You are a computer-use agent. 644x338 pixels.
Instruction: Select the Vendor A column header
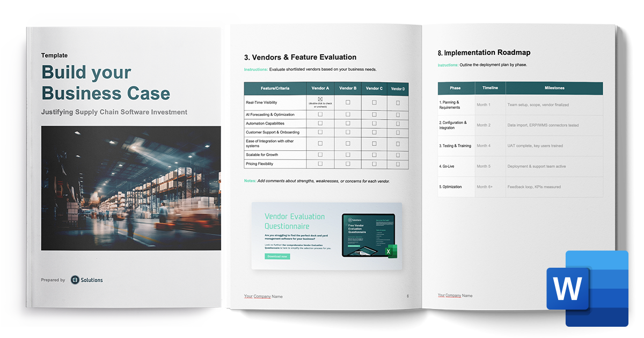[321, 89]
